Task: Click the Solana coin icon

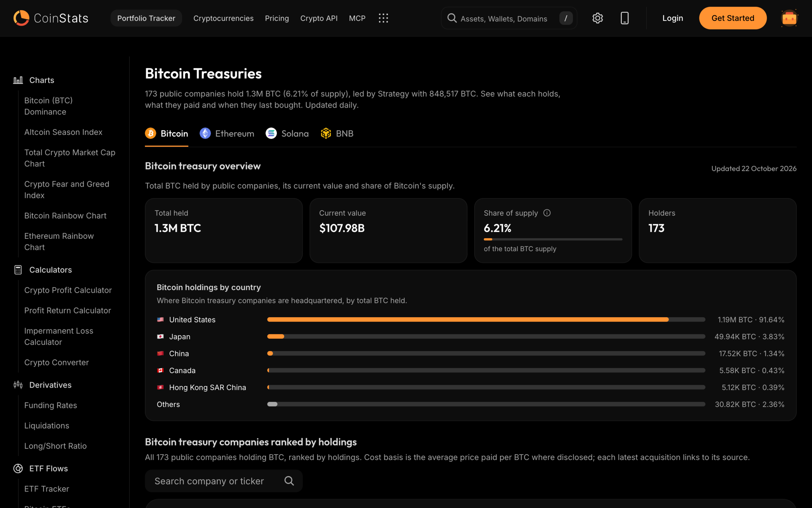Action: click(x=271, y=133)
